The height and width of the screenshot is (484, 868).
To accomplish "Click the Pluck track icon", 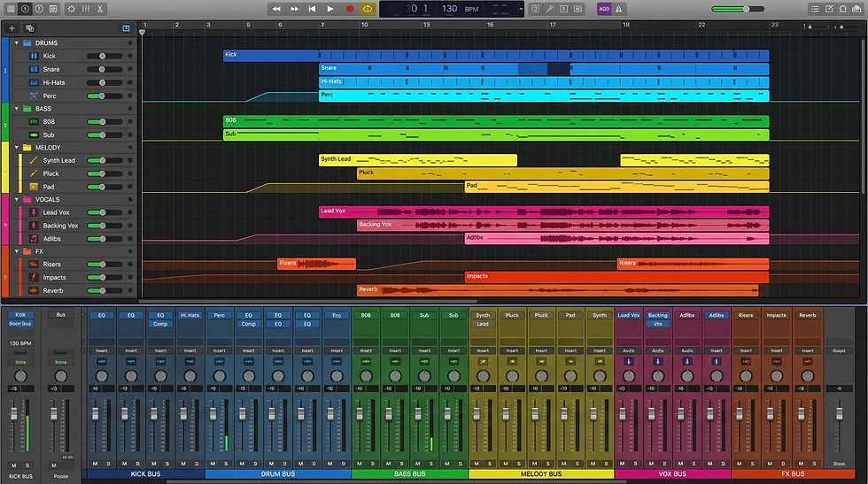I will [x=34, y=173].
